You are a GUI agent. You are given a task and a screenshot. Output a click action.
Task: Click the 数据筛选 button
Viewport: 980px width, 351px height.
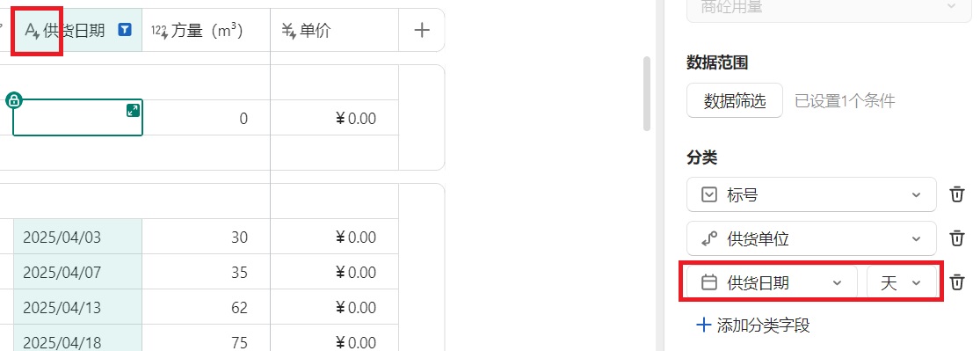pos(735,101)
